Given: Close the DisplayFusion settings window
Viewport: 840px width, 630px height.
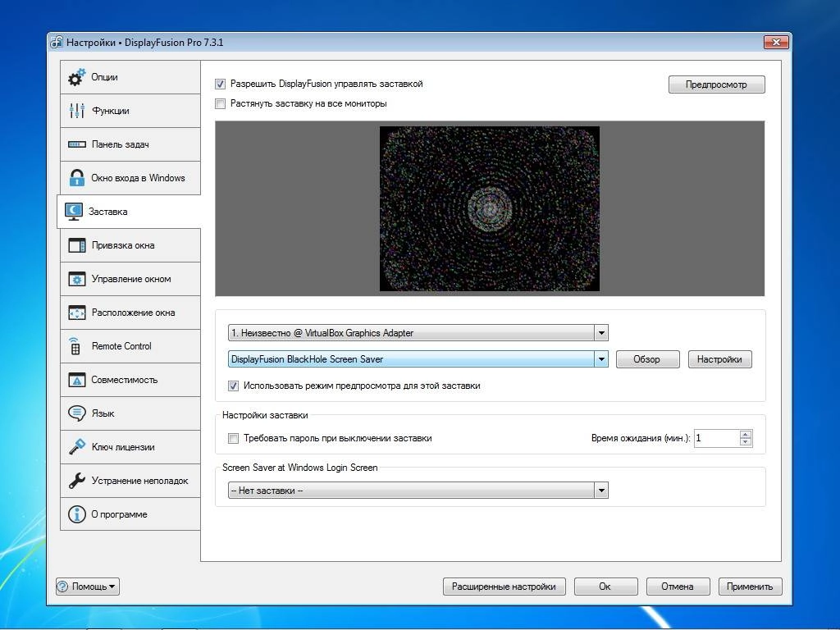Looking at the screenshot, I should click(x=776, y=42).
